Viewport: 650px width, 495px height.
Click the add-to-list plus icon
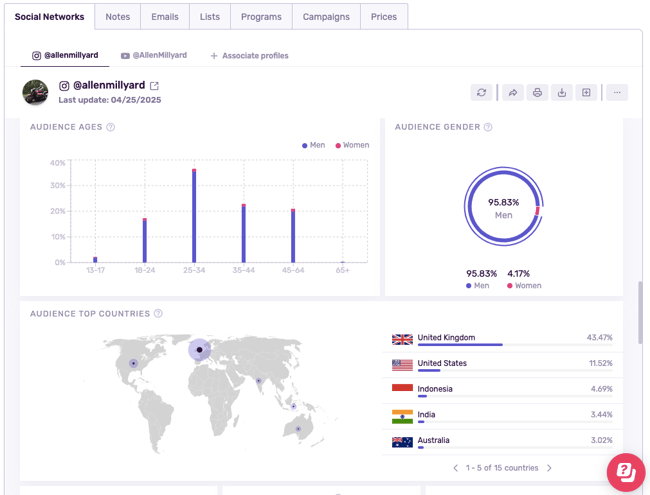pos(587,92)
